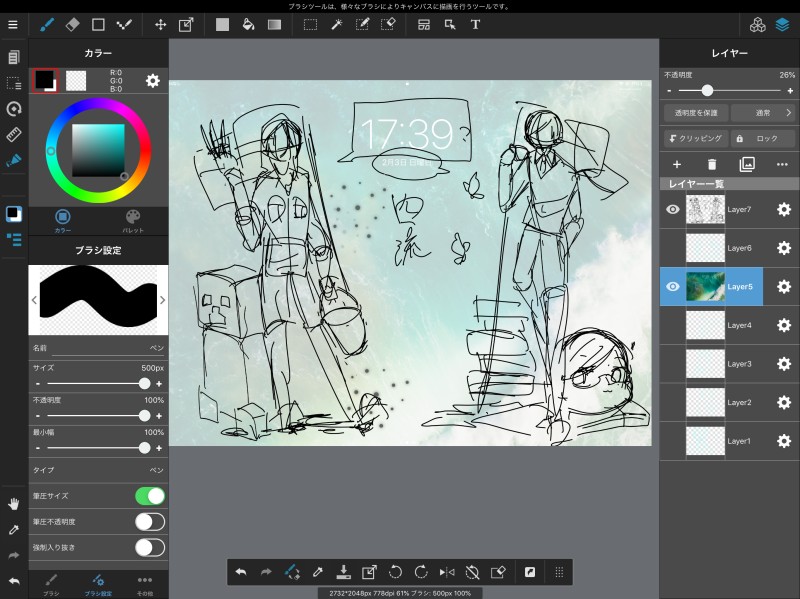Viewport: 800px width, 599px height.
Task: Click the Gradient tool icon
Action: point(274,24)
